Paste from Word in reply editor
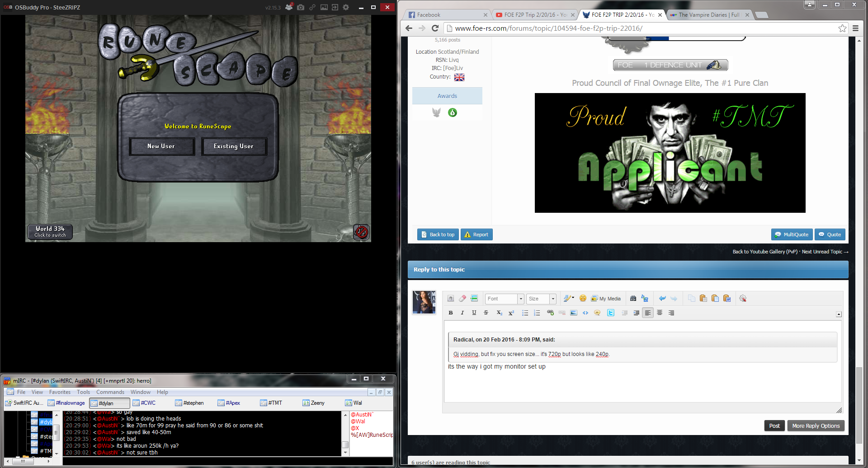Screen dimensions: 868x468 pyautogui.click(x=727, y=298)
